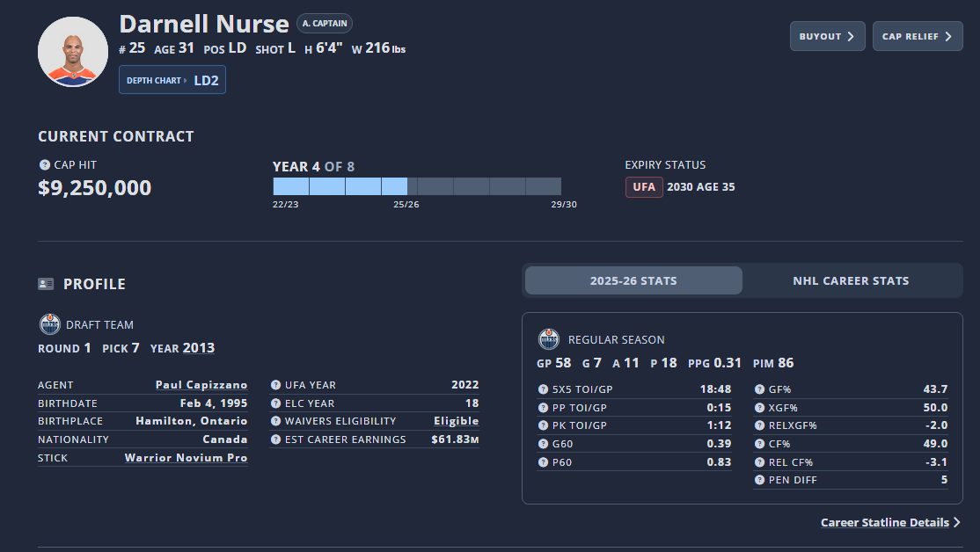Click the $9,250,000 cap hit value
The width and height of the screenshot is (980, 552).
pyautogui.click(x=94, y=187)
